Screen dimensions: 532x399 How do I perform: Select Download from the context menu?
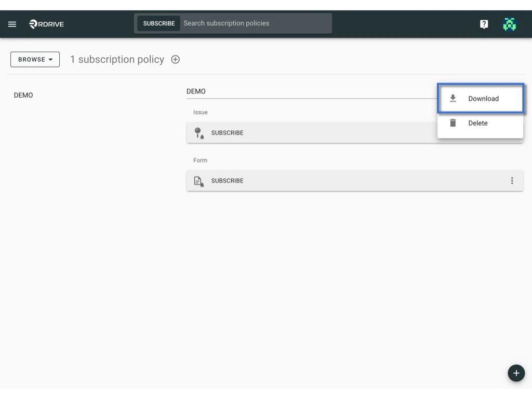483,98
